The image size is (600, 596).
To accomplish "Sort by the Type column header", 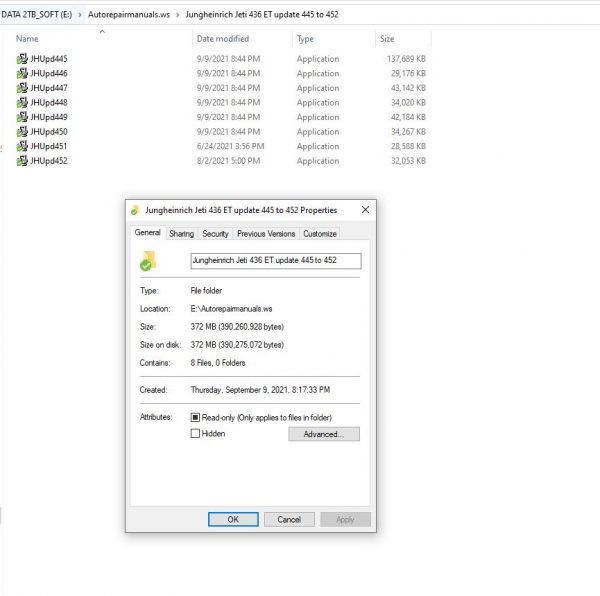I will point(305,39).
